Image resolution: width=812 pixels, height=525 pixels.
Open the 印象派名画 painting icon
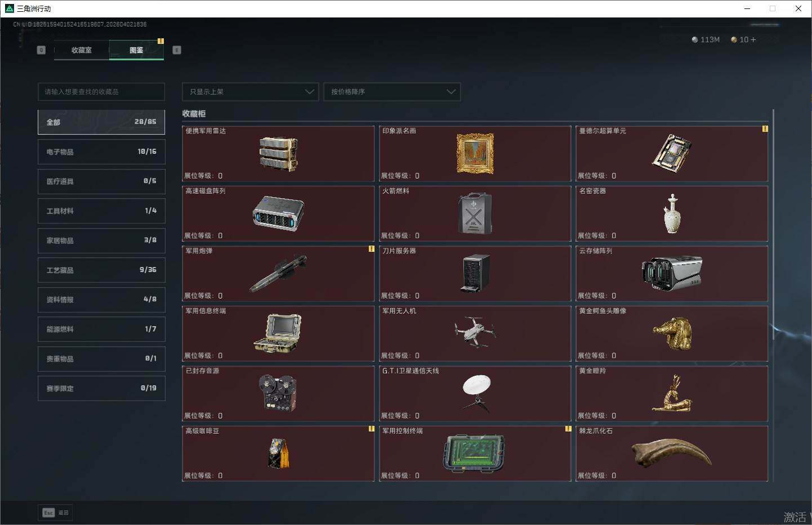[475, 153]
